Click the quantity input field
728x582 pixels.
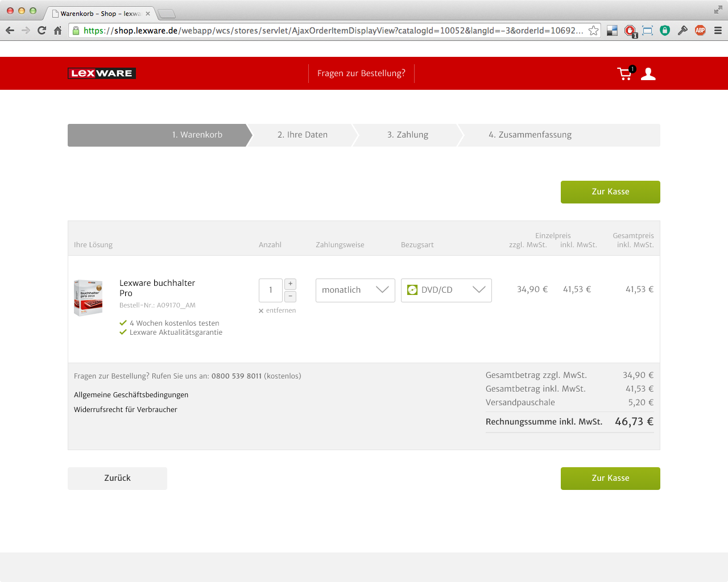(271, 290)
